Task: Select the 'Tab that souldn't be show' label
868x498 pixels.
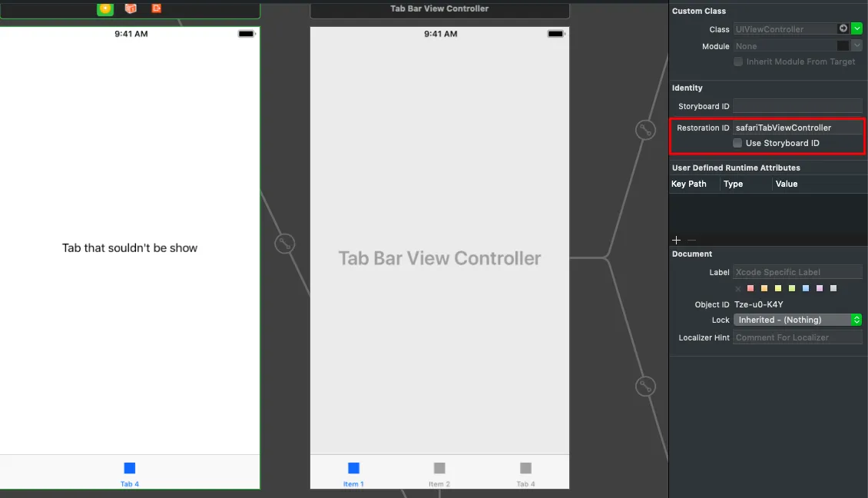Action: point(130,247)
